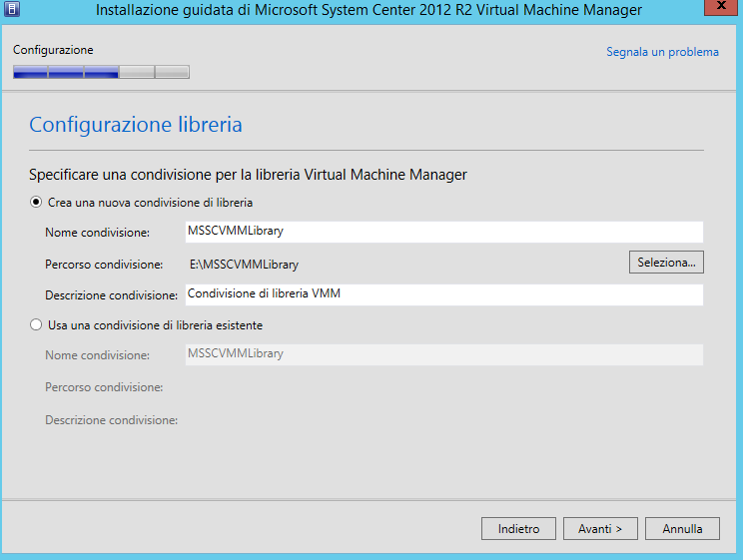This screenshot has width=743, height=560.
Task: Click the setup progress bar under Configurazione
Action: tap(101, 72)
